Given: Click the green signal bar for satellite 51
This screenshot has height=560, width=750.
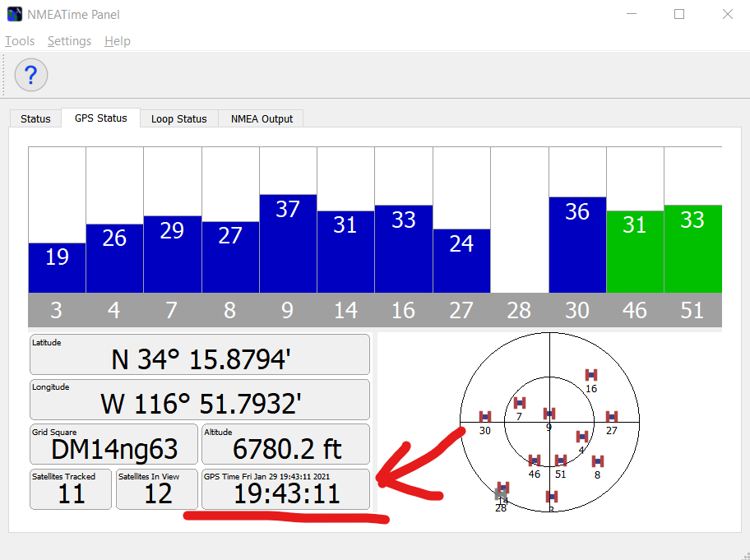Looking at the screenshot, I should [x=692, y=249].
